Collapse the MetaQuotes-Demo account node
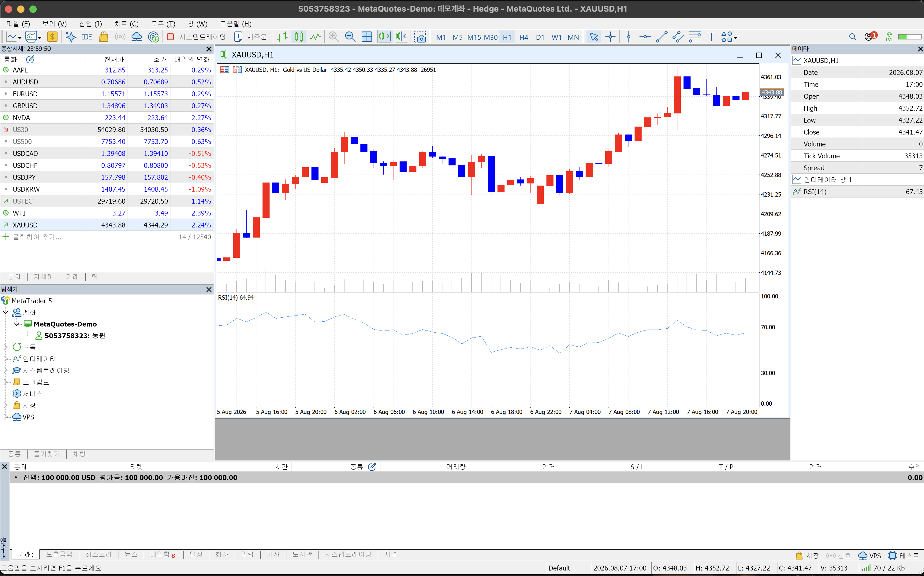 17,324
